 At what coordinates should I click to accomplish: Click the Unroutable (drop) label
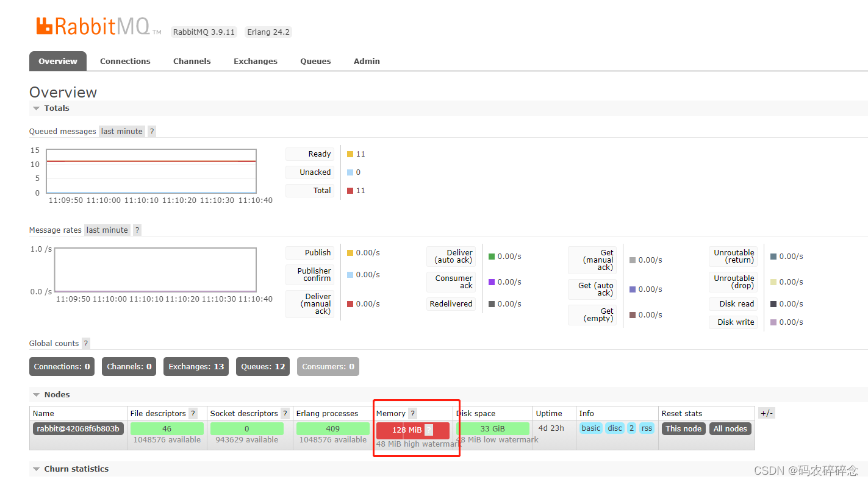pyautogui.click(x=733, y=282)
